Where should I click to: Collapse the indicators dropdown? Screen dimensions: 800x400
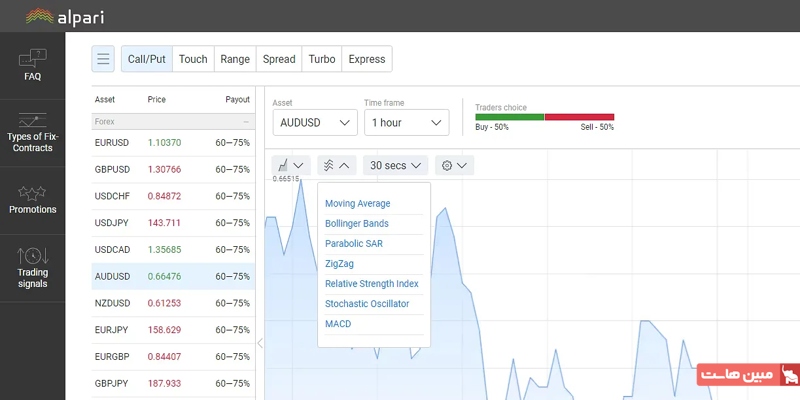(x=336, y=165)
